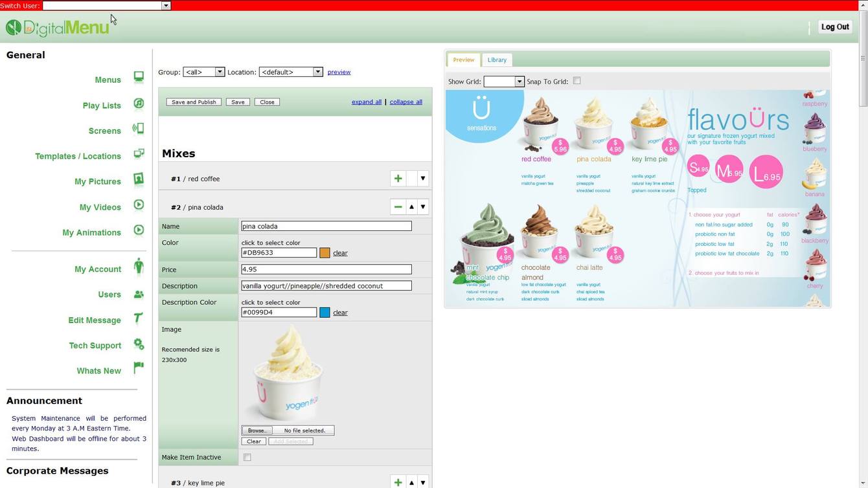Open My Animations in the sidebar
The width and height of the screenshot is (868, 488).
click(91, 232)
